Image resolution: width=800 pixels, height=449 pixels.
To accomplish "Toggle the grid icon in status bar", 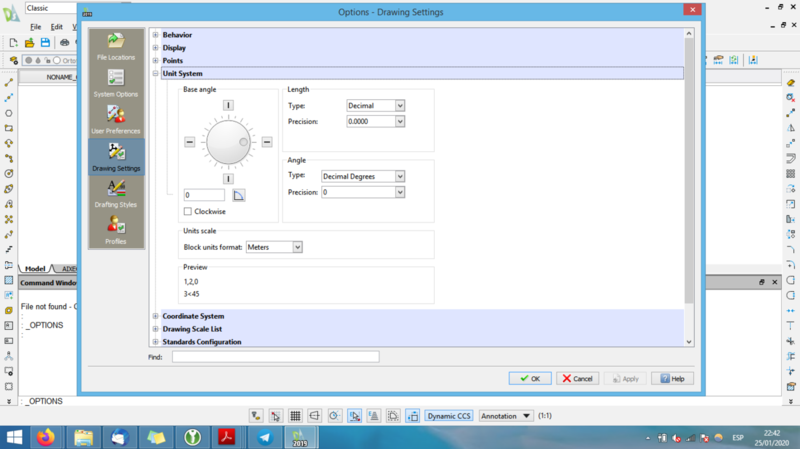I will [x=296, y=415].
